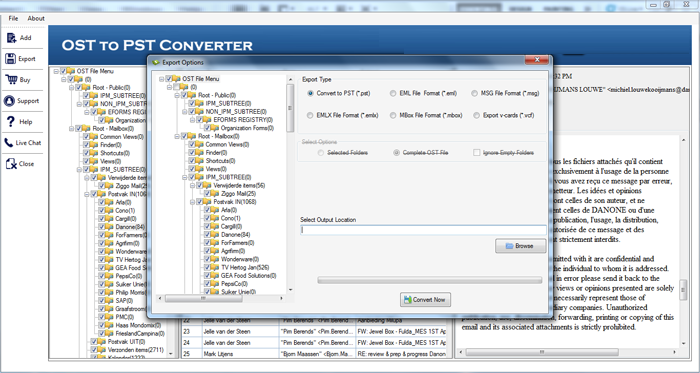This screenshot has height=373, width=700.
Task: Toggle Postvak IN(1068) checkbox in dialog tree
Action: pyautogui.click(x=200, y=202)
